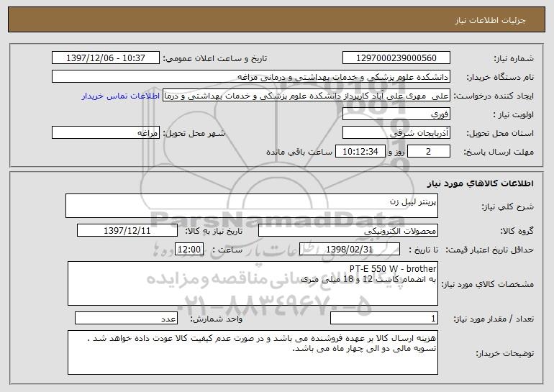Image resolution: width=554 pixels, height=392 pixels.
Task: Click the delivery city field مراغه
Action: tap(106, 133)
